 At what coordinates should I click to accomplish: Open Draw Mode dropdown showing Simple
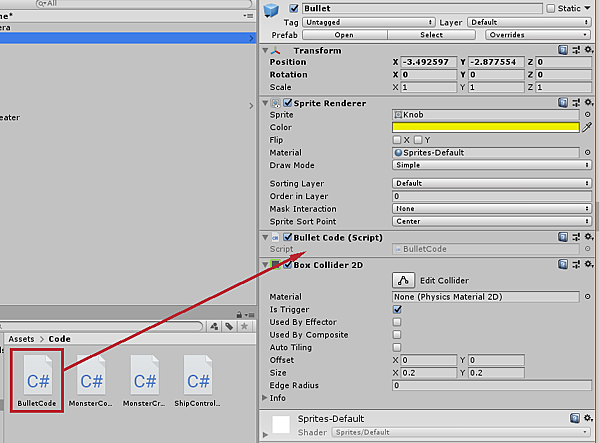pyautogui.click(x=492, y=165)
